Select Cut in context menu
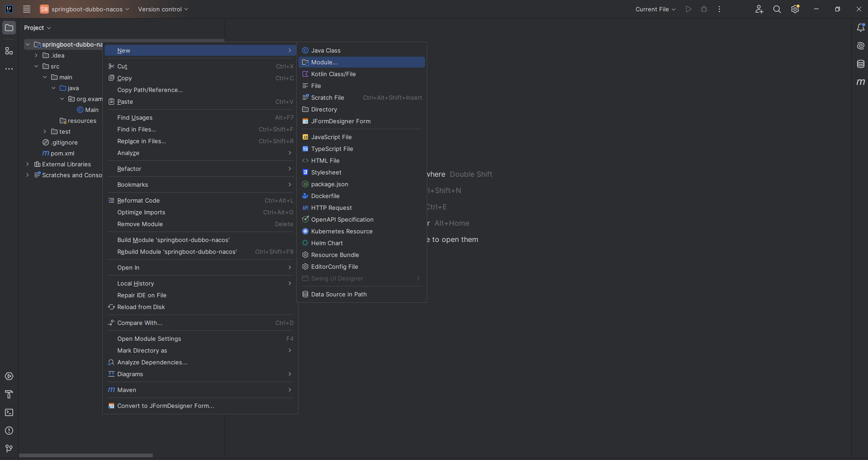The width and height of the screenshot is (868, 460). coord(200,66)
